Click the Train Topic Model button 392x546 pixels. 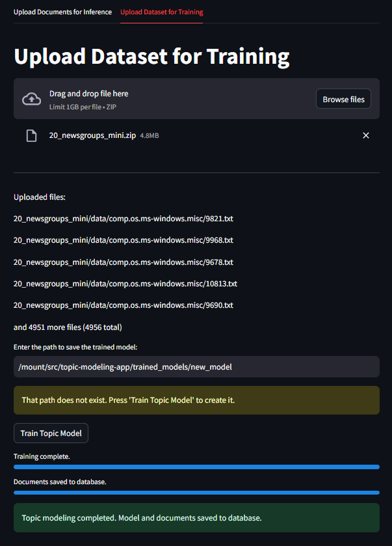click(x=51, y=433)
